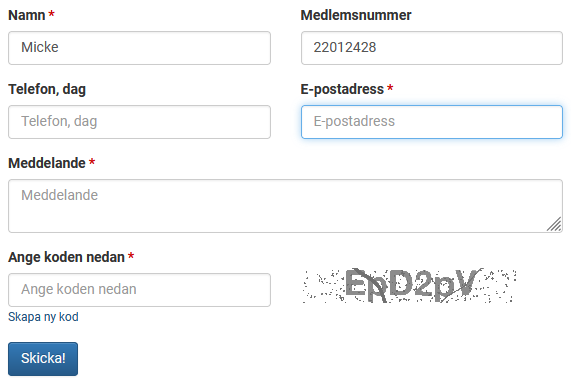Generate a new code via Skapa ny kod

click(x=43, y=317)
